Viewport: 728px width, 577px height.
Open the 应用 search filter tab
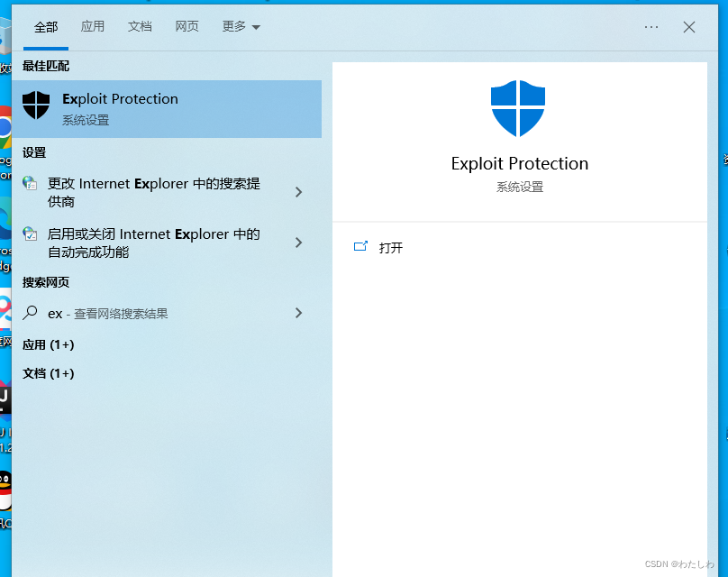click(x=93, y=26)
